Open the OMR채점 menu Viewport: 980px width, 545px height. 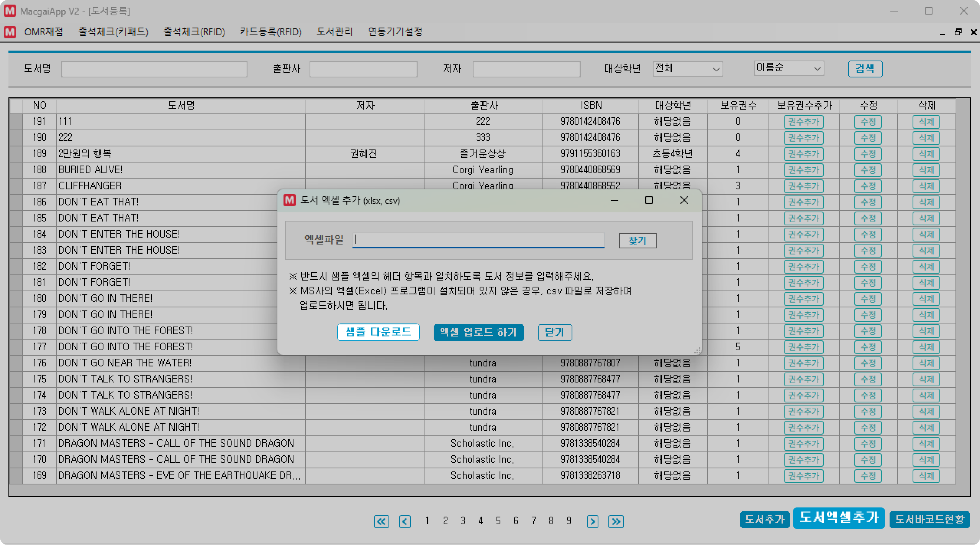pos(43,32)
